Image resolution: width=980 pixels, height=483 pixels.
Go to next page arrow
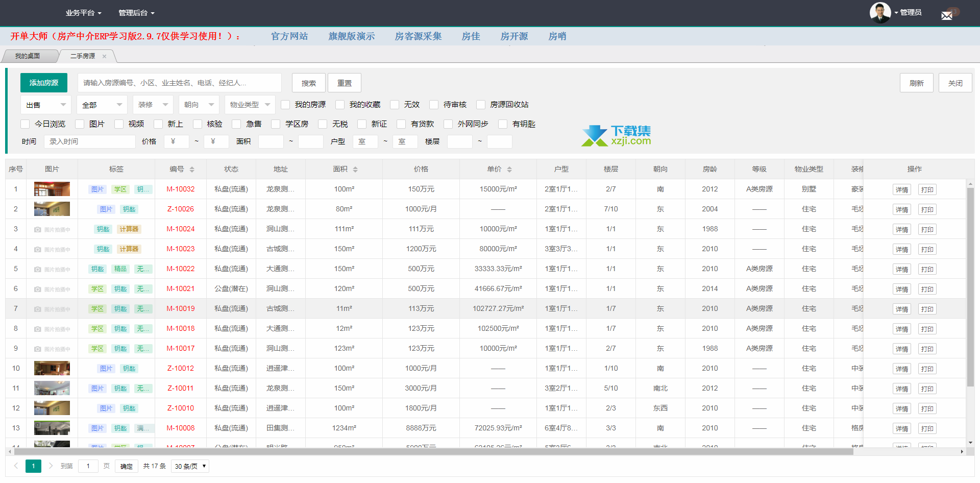pos(51,466)
